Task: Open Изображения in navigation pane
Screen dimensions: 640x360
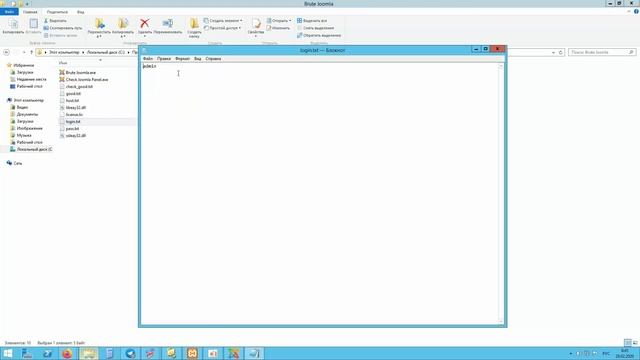Action: click(26, 128)
